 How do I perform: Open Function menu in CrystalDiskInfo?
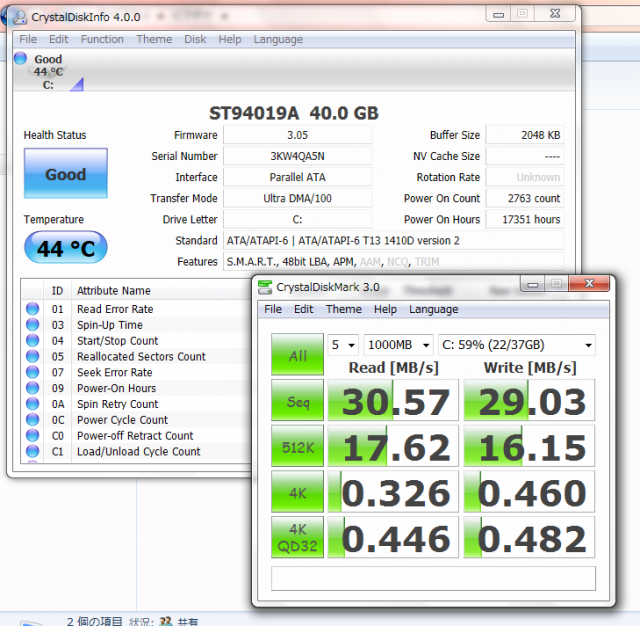(x=102, y=39)
